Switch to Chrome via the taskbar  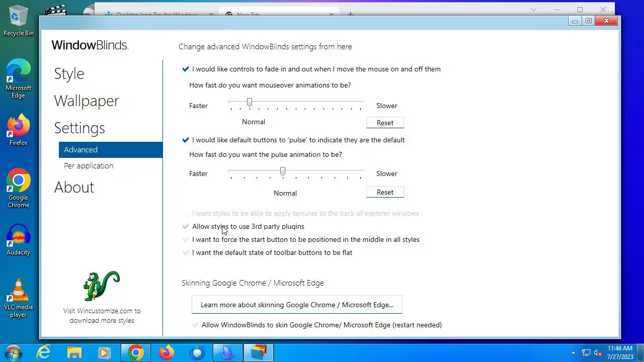[x=135, y=353]
